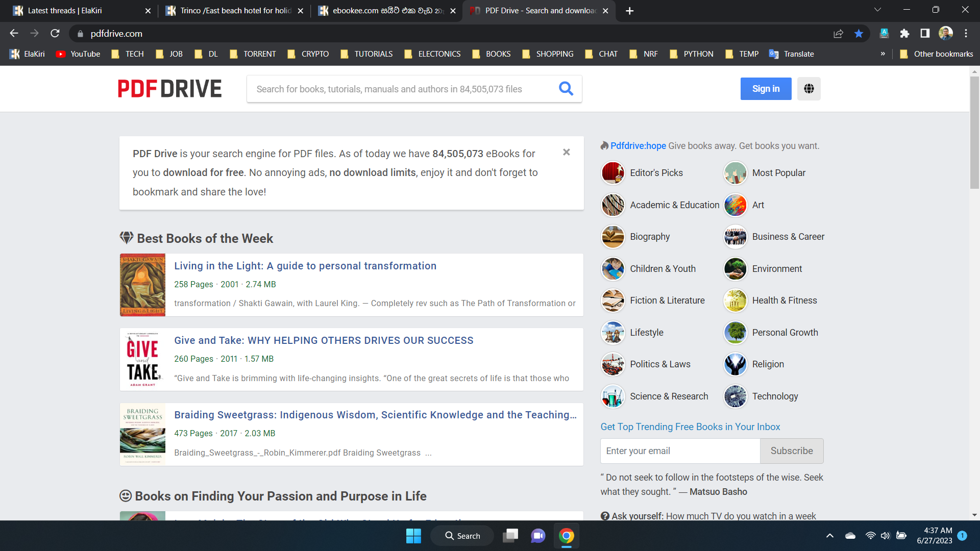
Task: Open the Art category icon
Action: point(735,205)
